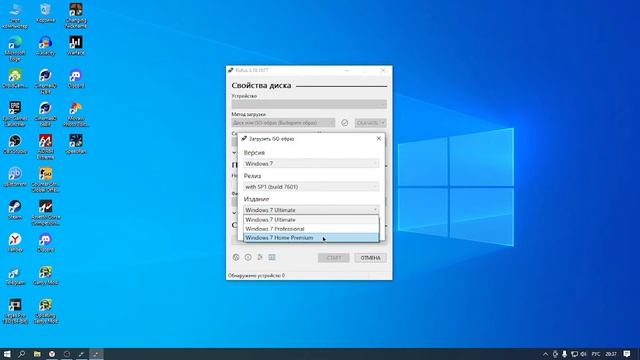Open the Релиз dropdown with SP1 build 7601

[311, 187]
